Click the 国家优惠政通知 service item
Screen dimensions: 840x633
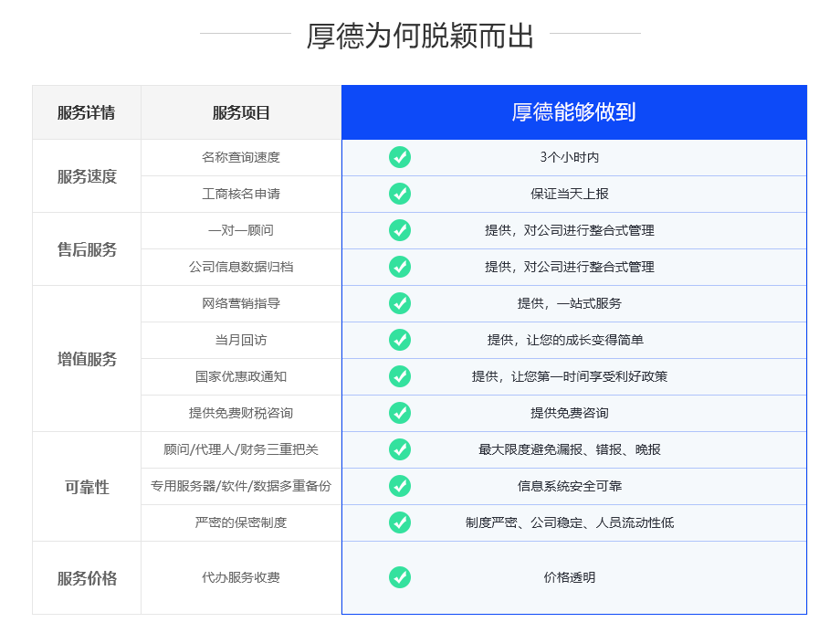click(241, 375)
